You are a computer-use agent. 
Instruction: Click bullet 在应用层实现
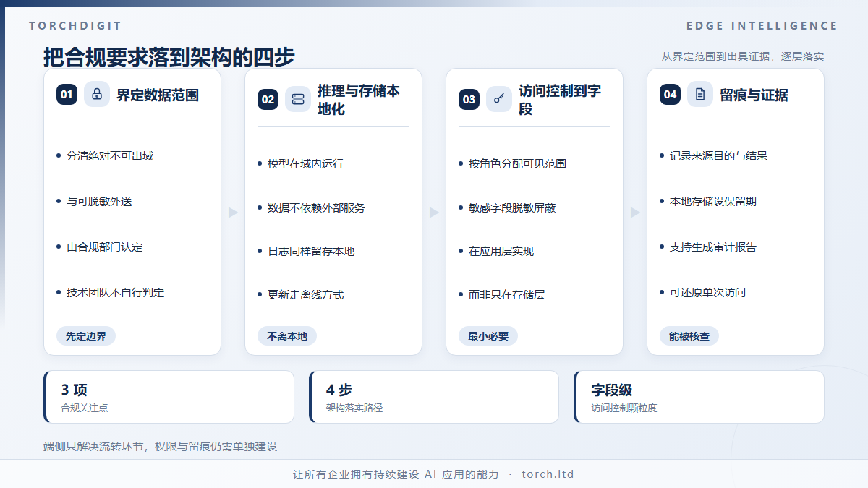501,252
